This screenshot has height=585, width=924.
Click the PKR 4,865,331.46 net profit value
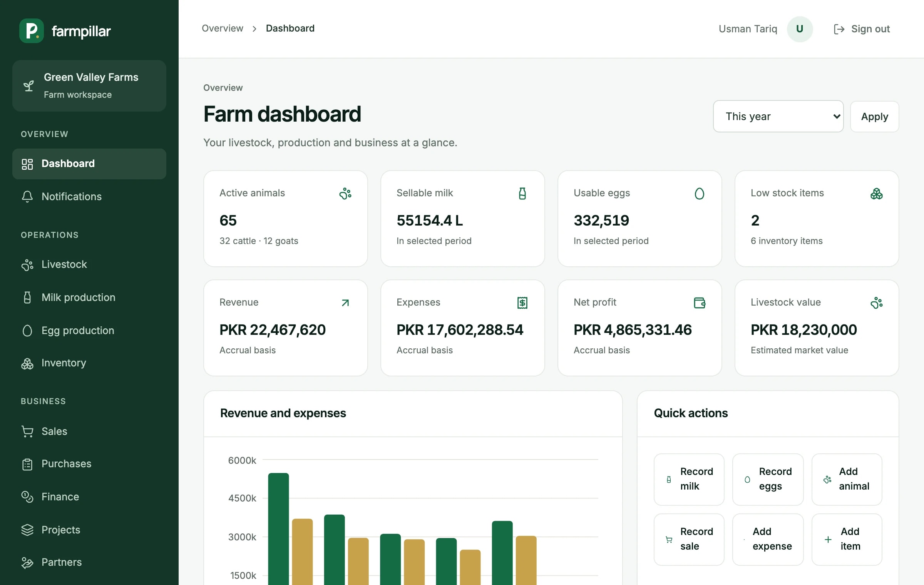coord(633,330)
